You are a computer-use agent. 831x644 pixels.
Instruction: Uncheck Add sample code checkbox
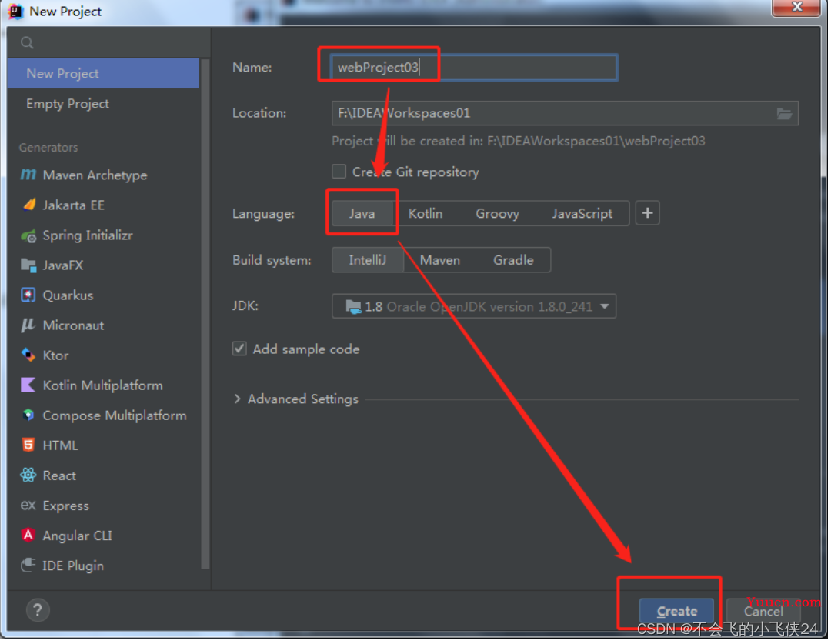239,349
